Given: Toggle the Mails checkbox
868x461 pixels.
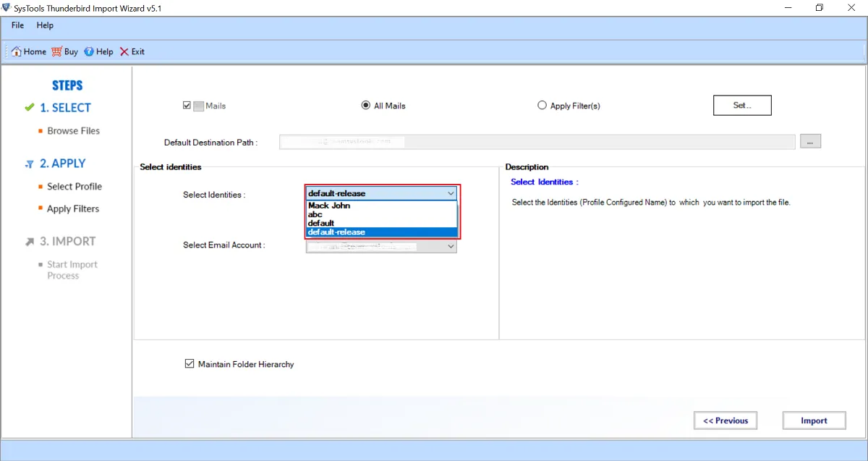Looking at the screenshot, I should click(x=187, y=106).
